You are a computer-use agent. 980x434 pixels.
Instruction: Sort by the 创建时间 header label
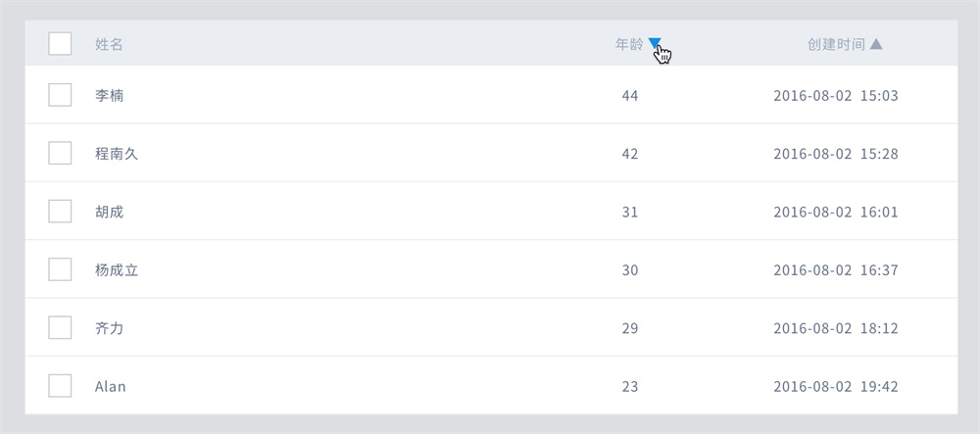pyautogui.click(x=836, y=44)
